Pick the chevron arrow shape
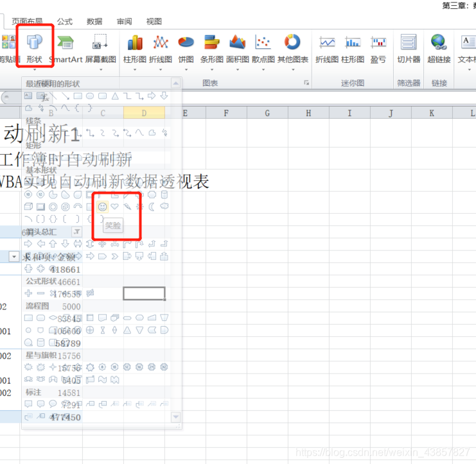The image size is (476, 464). [115, 256]
